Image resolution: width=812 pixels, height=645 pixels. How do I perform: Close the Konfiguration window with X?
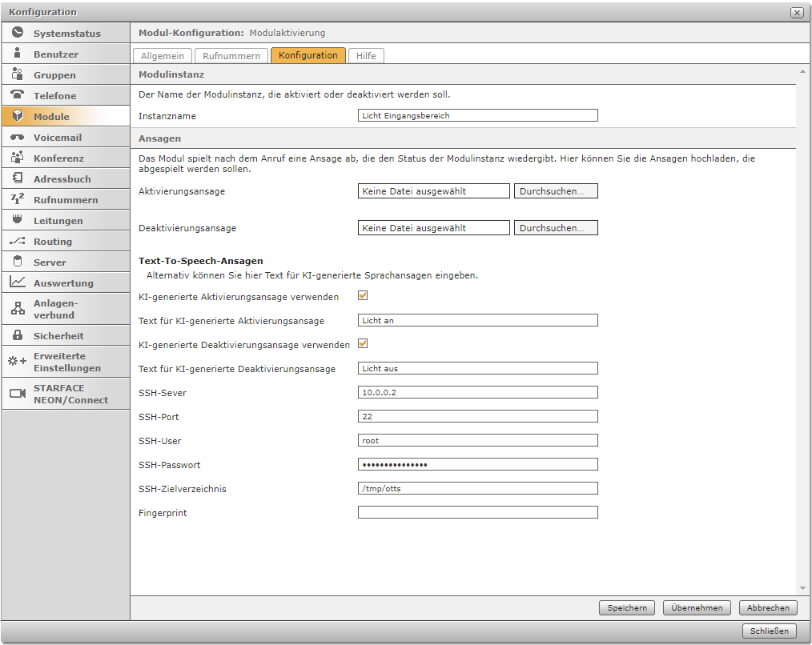click(x=797, y=13)
